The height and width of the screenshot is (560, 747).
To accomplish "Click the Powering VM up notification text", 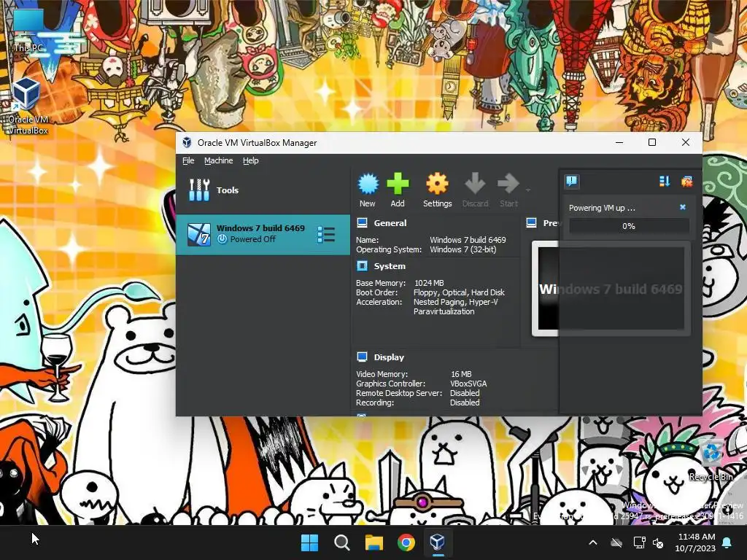I will pyautogui.click(x=602, y=208).
